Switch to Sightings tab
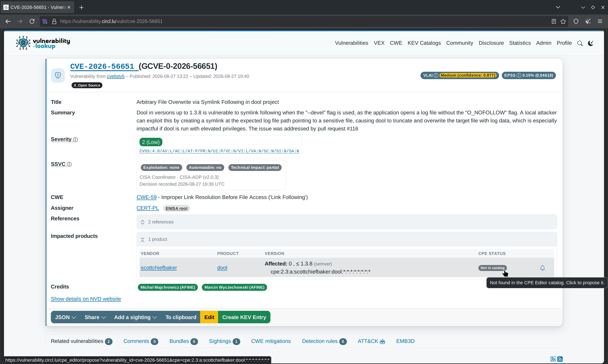 point(224,341)
